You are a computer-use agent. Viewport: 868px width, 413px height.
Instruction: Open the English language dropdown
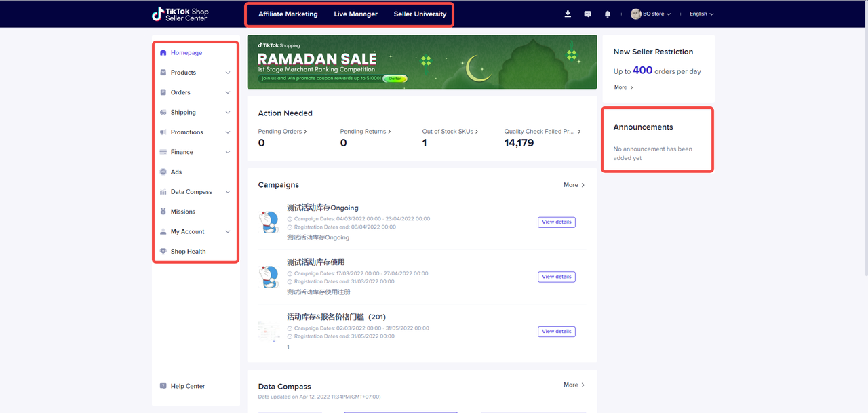701,14
